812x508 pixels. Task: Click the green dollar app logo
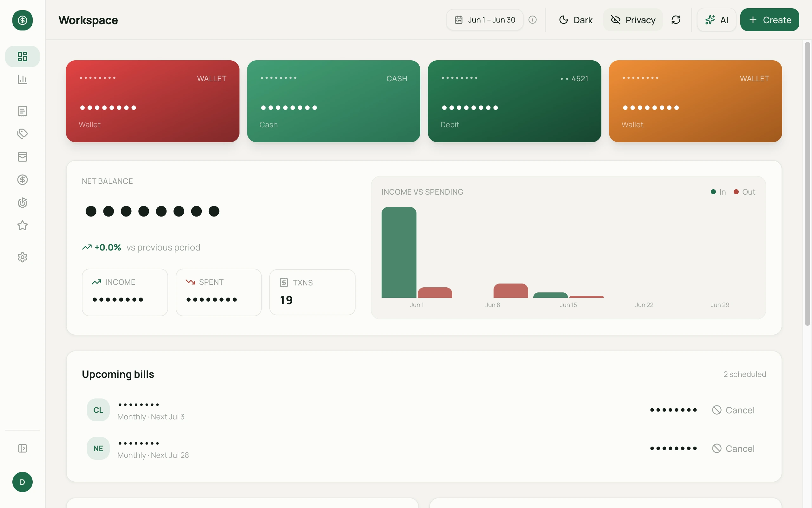(23, 20)
